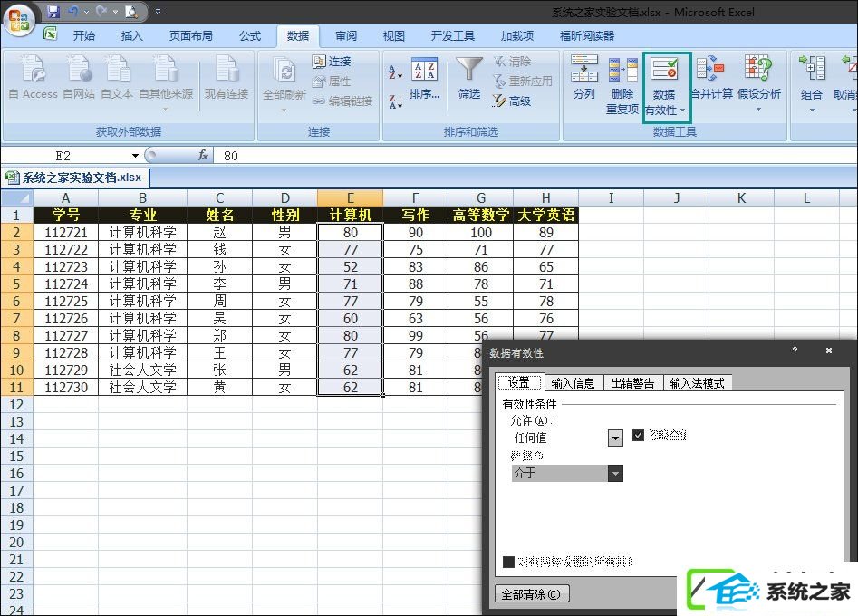Open Developer (开发工具) ribbon tab
This screenshot has height=616, width=858.
coord(452,36)
